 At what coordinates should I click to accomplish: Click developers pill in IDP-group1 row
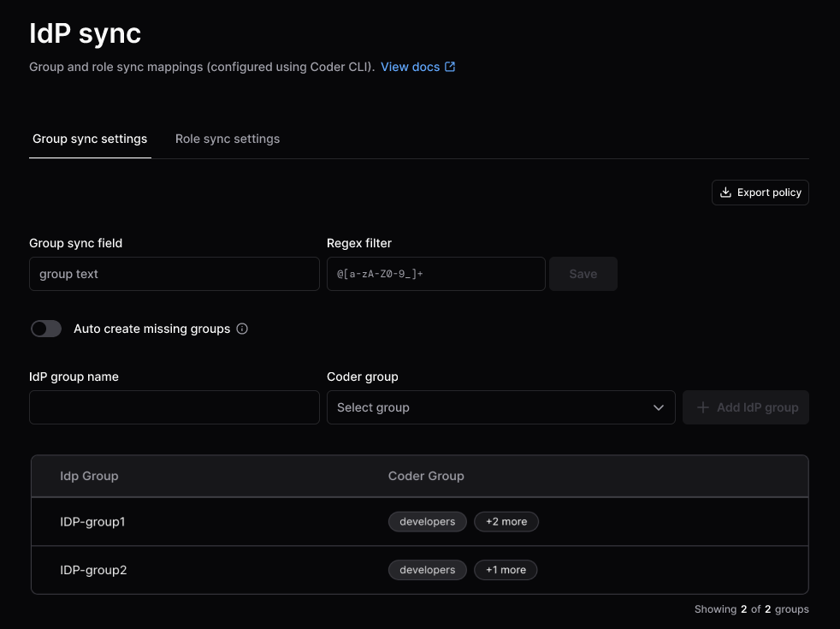click(x=428, y=522)
